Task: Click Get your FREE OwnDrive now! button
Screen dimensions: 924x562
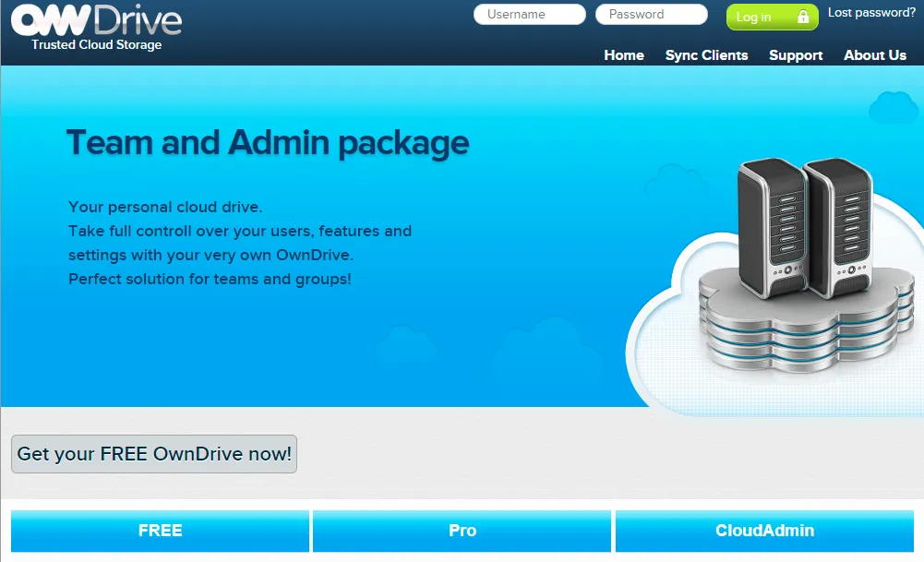Action: pyautogui.click(x=154, y=454)
